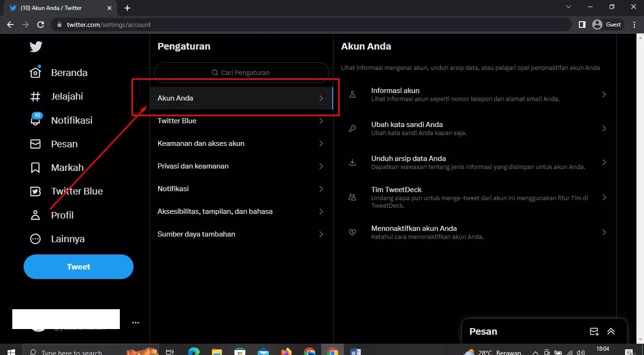Click the person icon beside Informasi akun
The width and height of the screenshot is (644, 355).
pos(352,94)
